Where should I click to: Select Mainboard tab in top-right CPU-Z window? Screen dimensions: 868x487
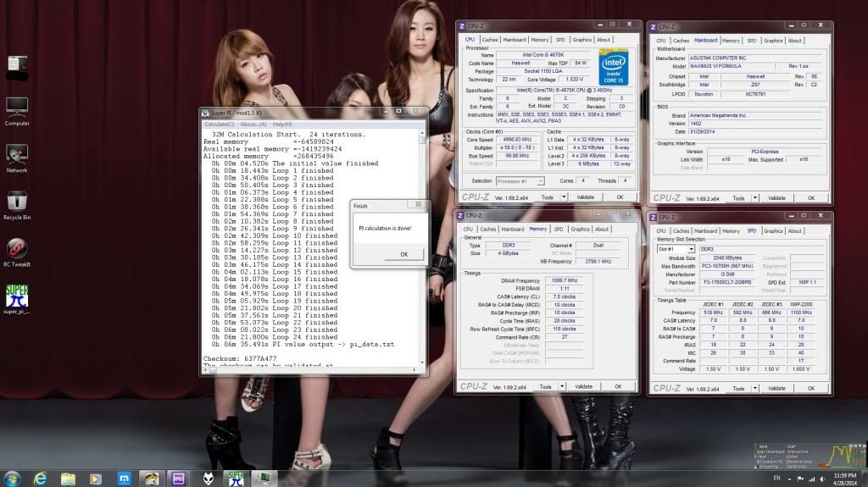[705, 41]
